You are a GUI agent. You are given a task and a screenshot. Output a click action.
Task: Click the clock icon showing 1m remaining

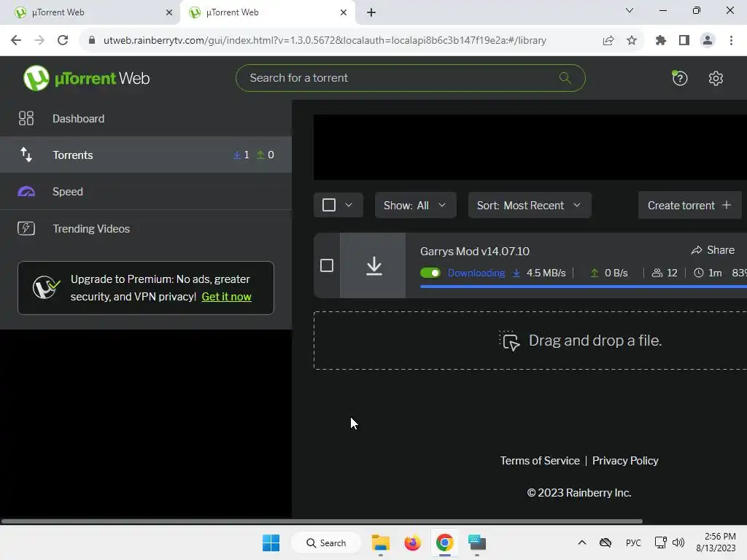tap(698, 273)
